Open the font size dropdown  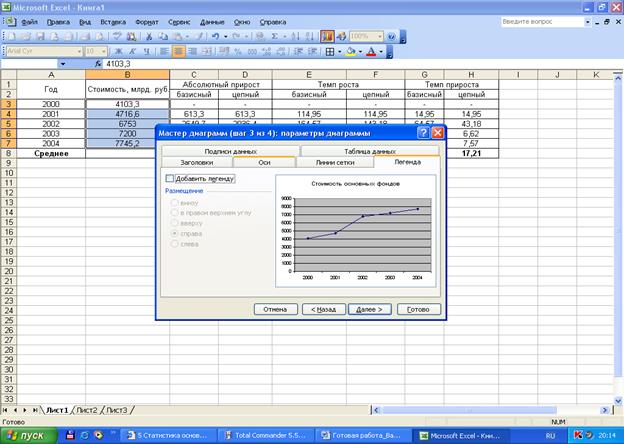click(103, 51)
